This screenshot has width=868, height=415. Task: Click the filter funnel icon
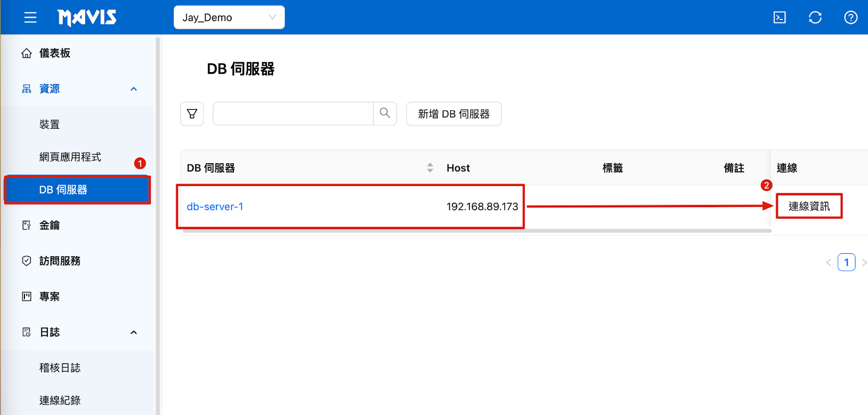pyautogui.click(x=192, y=114)
